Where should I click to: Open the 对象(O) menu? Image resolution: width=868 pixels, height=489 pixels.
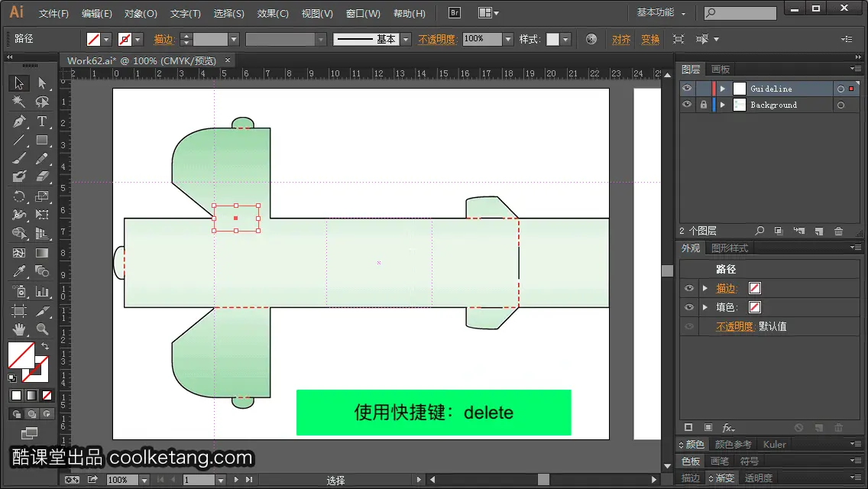pyautogui.click(x=141, y=13)
